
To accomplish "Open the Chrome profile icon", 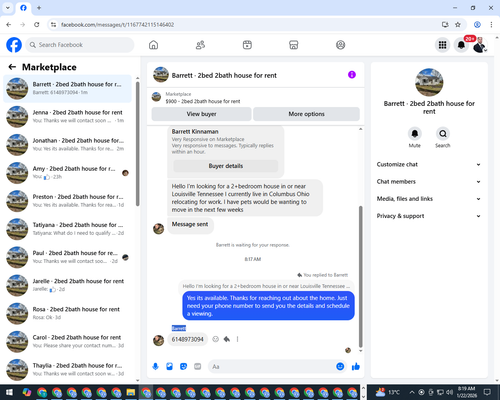I will [477, 25].
